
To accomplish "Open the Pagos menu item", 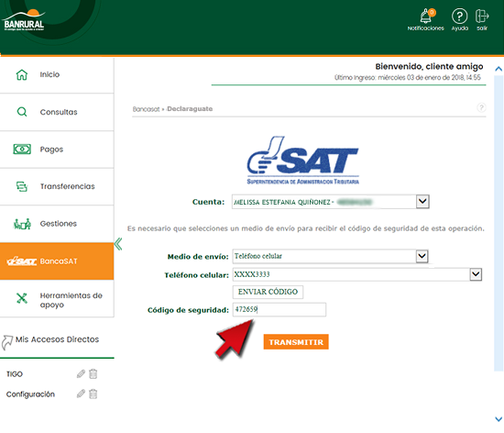I will click(x=57, y=150).
